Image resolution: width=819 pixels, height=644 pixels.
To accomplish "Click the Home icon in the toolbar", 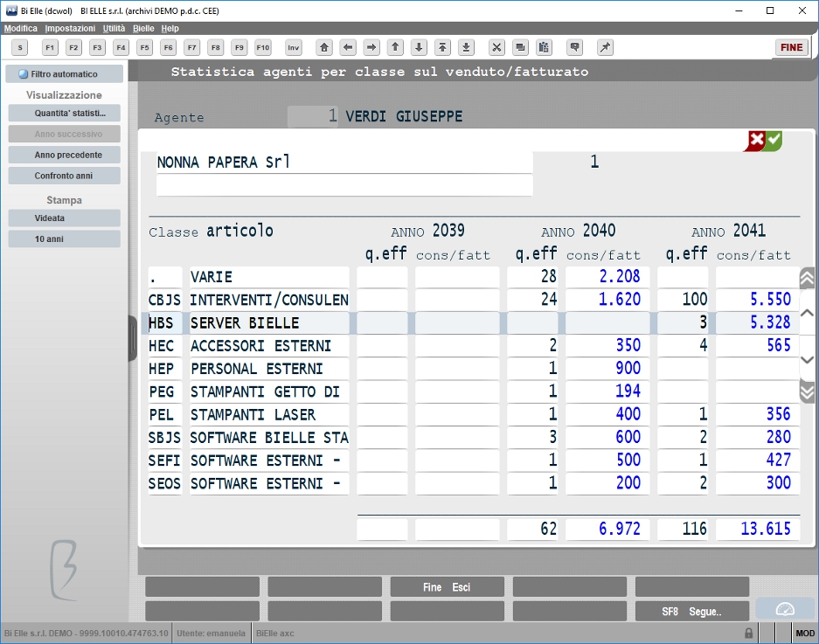I will [324, 47].
